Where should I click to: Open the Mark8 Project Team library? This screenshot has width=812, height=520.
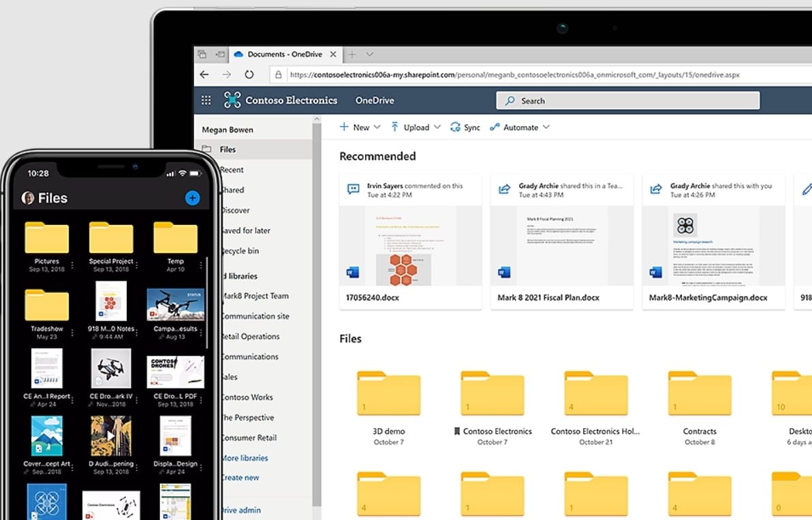point(255,296)
